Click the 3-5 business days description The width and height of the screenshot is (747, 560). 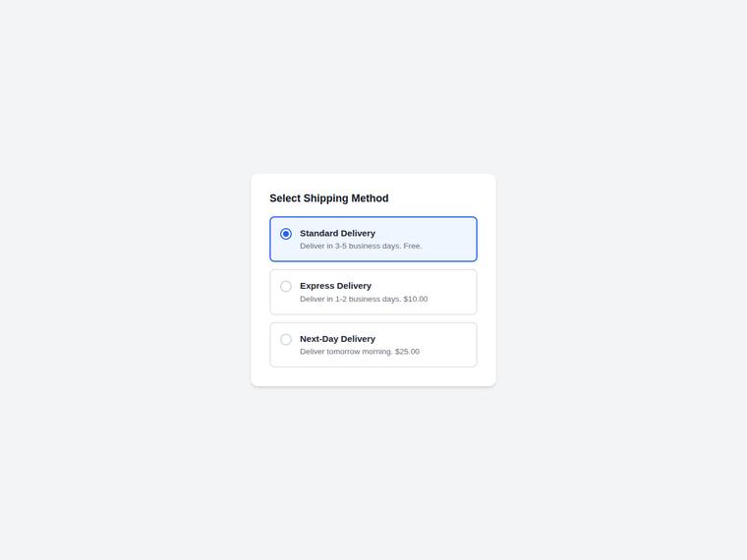coord(361,247)
